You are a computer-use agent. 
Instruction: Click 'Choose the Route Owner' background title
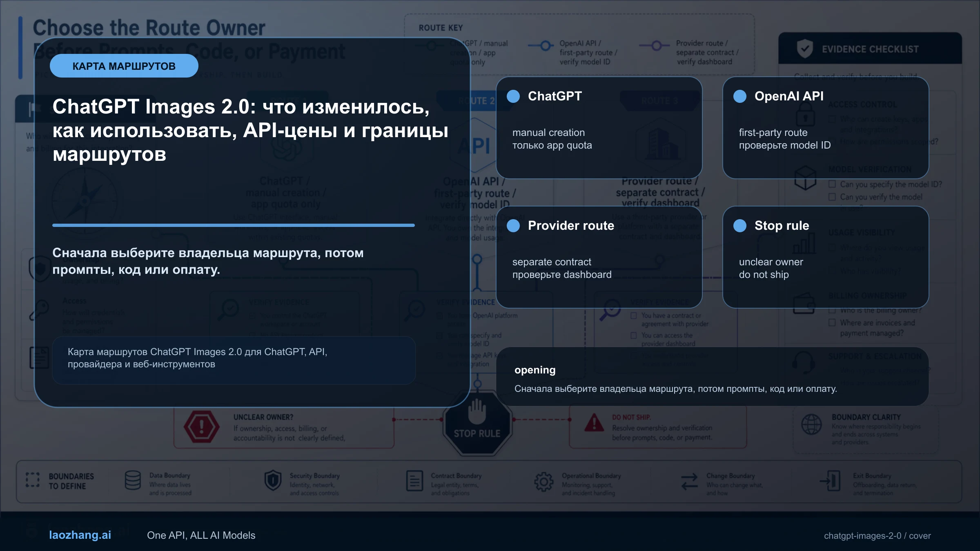pos(149,28)
